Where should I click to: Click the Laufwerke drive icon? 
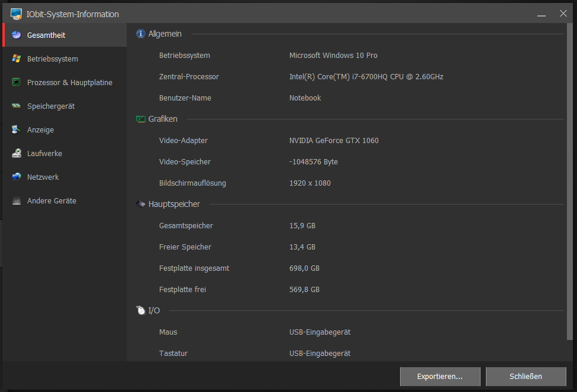pyautogui.click(x=17, y=153)
